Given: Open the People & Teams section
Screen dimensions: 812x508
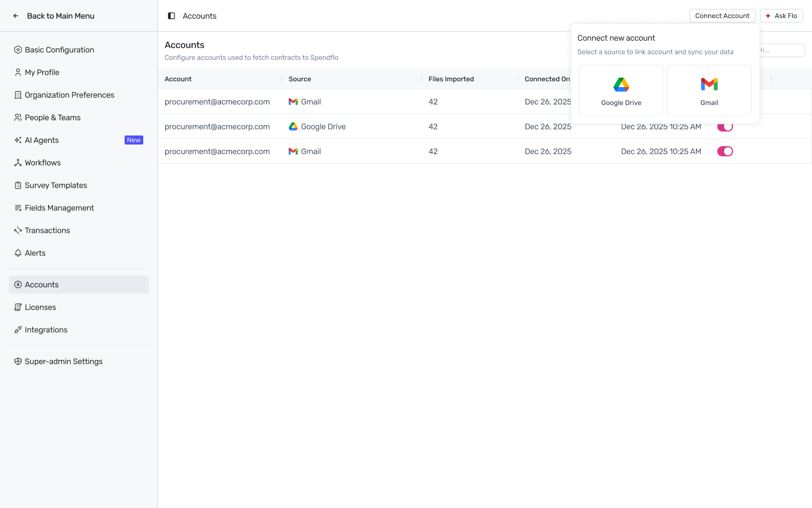Looking at the screenshot, I should [x=79, y=118].
